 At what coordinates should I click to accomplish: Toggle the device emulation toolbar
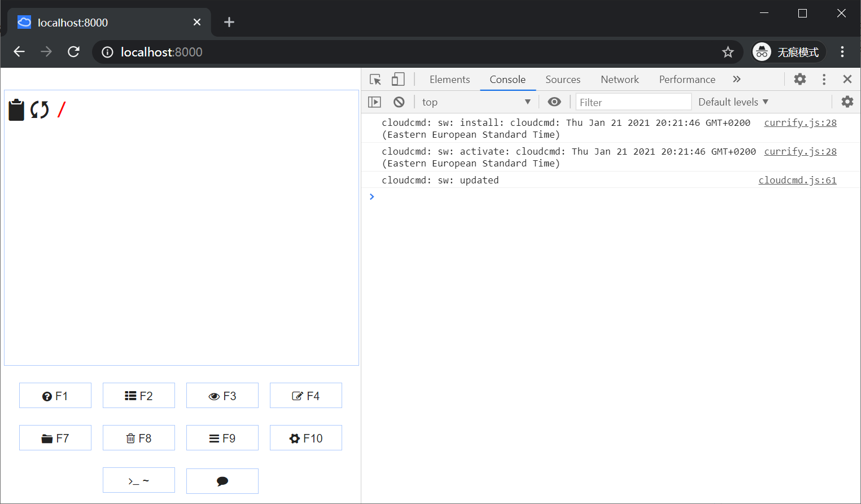click(398, 79)
